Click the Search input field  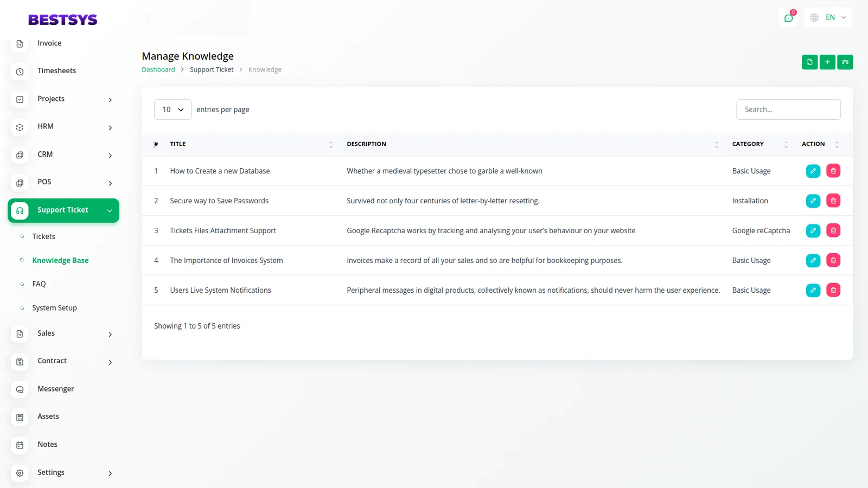[788, 110]
